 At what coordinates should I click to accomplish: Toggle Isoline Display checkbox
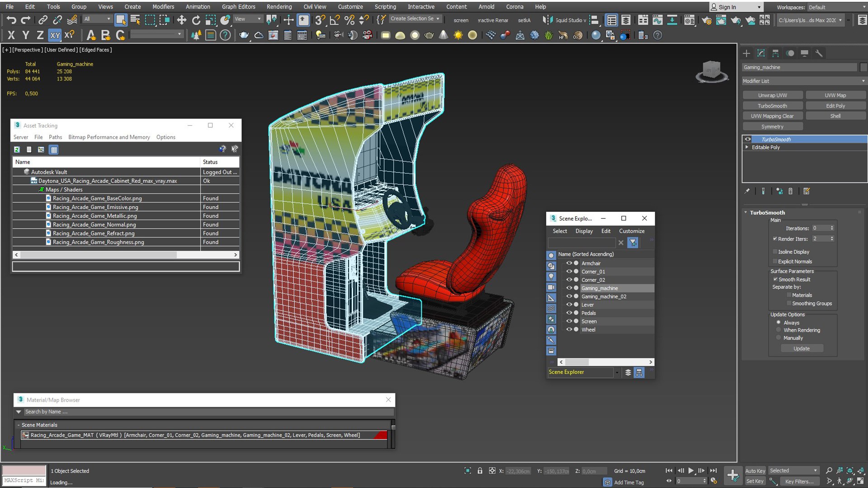(x=775, y=252)
